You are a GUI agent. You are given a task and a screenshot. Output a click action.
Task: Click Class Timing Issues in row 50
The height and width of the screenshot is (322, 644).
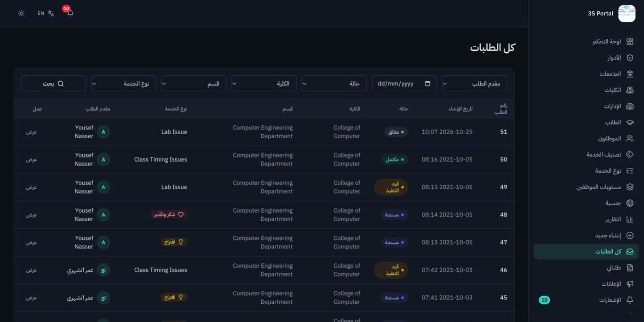click(161, 159)
